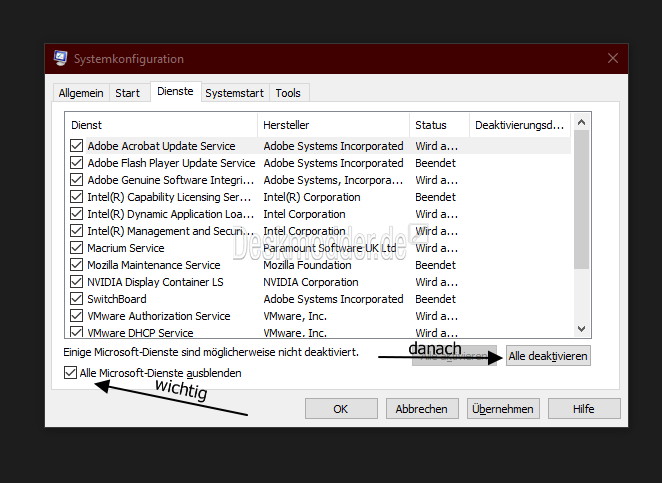Go to the Systemstart tab

[x=234, y=93]
